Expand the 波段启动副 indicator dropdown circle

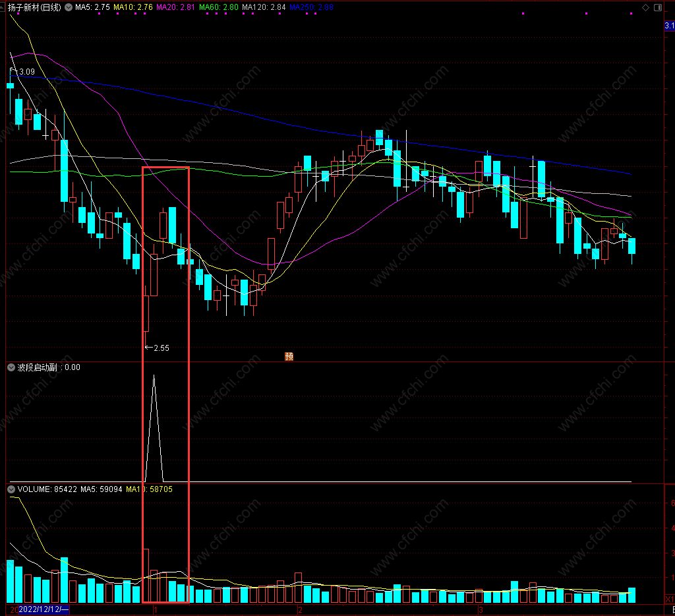pos(11,367)
